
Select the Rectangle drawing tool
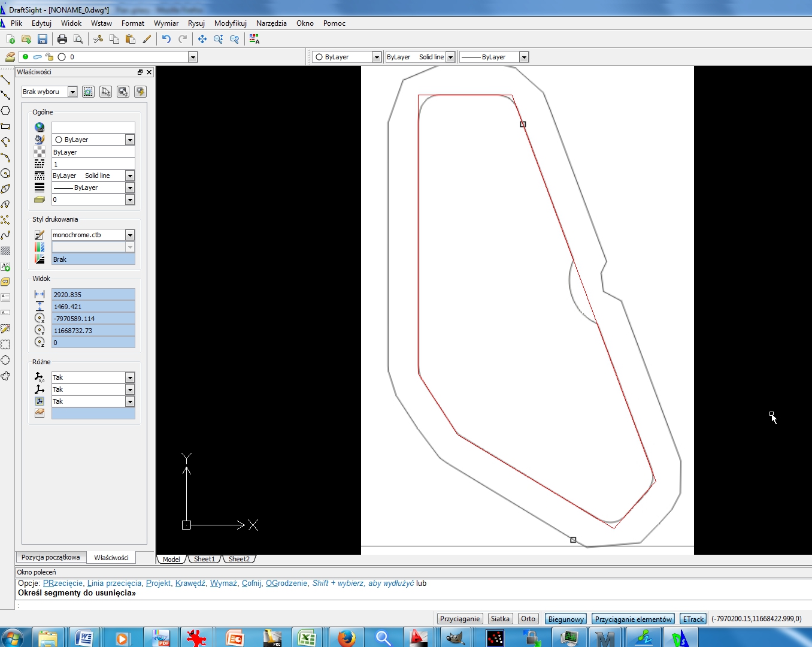pyautogui.click(x=5, y=126)
